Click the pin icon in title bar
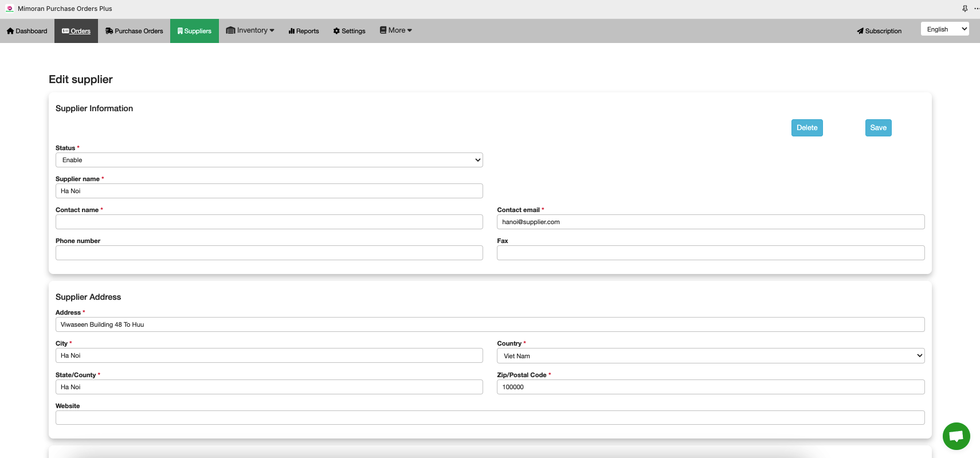The width and height of the screenshot is (980, 458). click(965, 9)
